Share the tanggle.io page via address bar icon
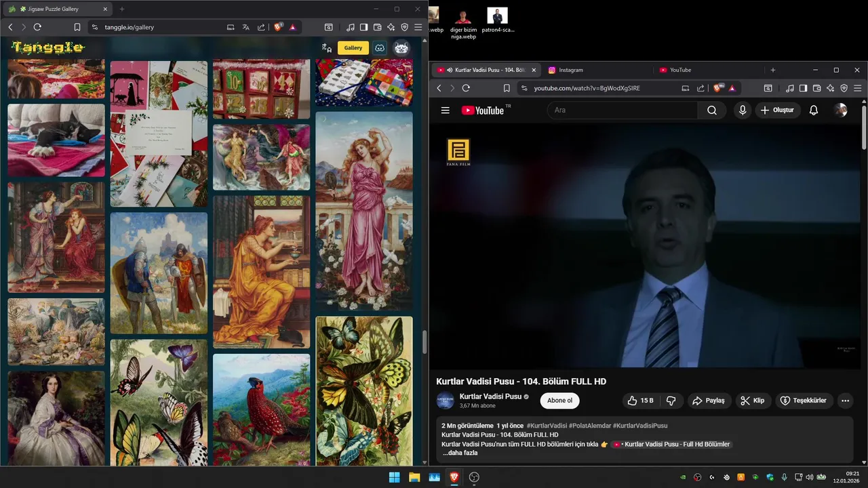868x488 pixels. (262, 27)
